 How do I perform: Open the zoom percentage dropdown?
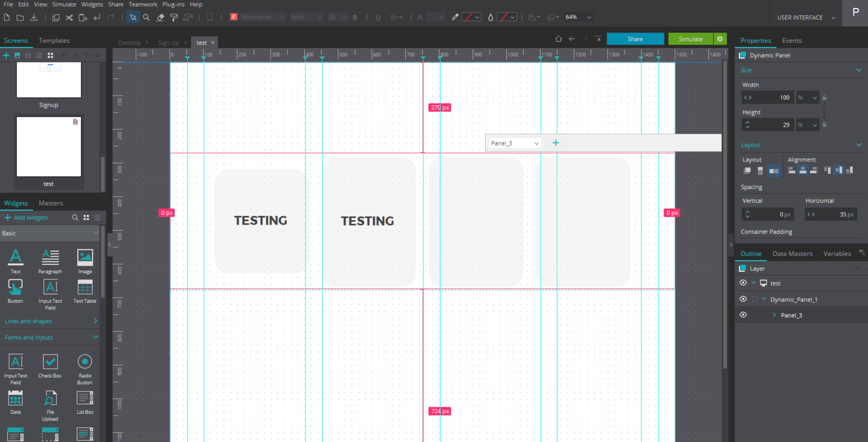589,17
